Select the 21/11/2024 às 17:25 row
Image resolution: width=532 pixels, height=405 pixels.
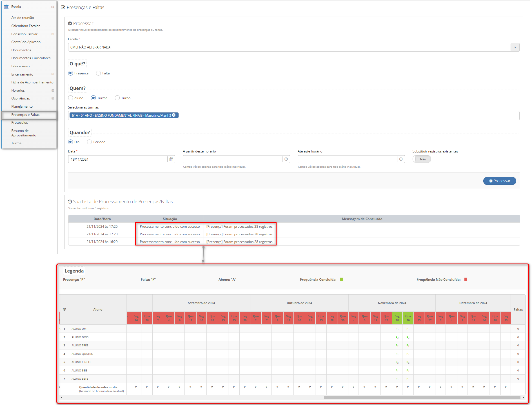click(x=294, y=227)
